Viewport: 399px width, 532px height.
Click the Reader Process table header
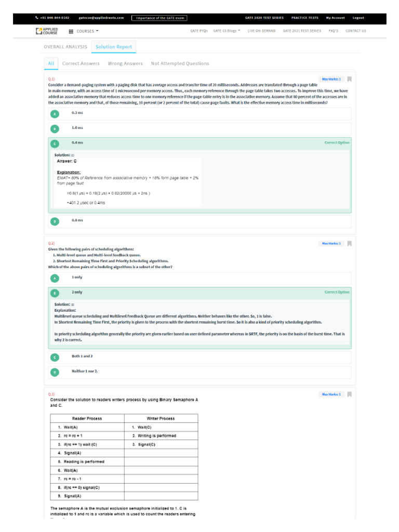(87, 419)
